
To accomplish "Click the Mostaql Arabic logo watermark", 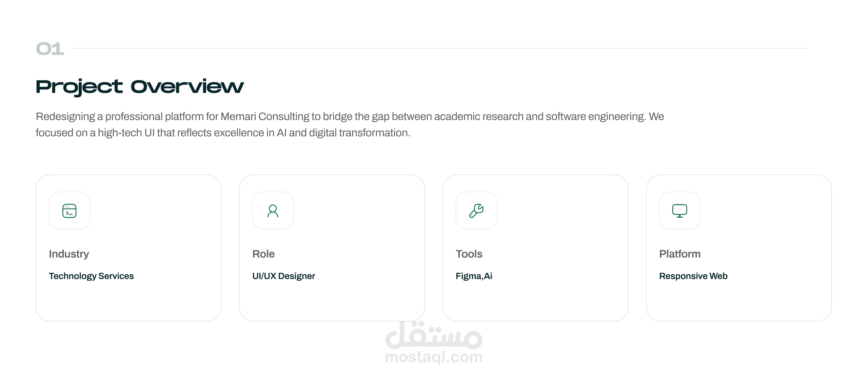I will click(434, 335).
